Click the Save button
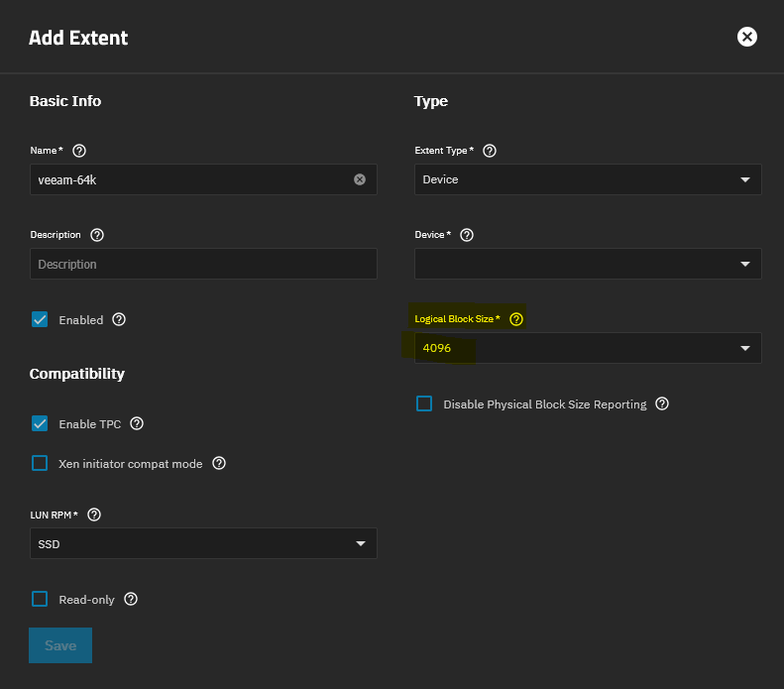The height and width of the screenshot is (689, 784). click(x=60, y=645)
